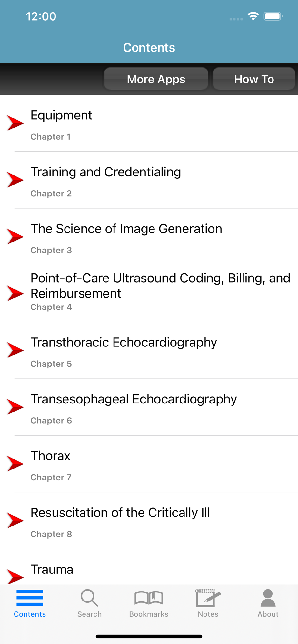Select the Contents list icon
This screenshot has height=644, width=298.
30,598
